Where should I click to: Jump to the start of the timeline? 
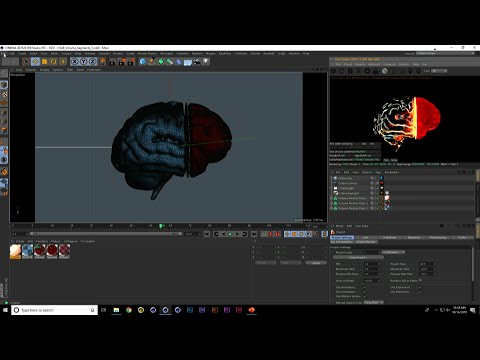[x=207, y=234]
